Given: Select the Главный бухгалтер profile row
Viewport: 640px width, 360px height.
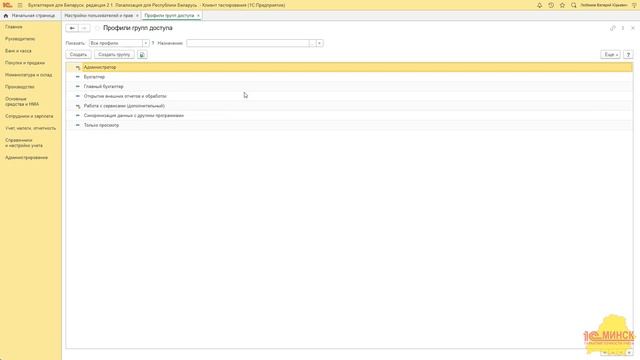Looking at the screenshot, I should click(349, 87).
